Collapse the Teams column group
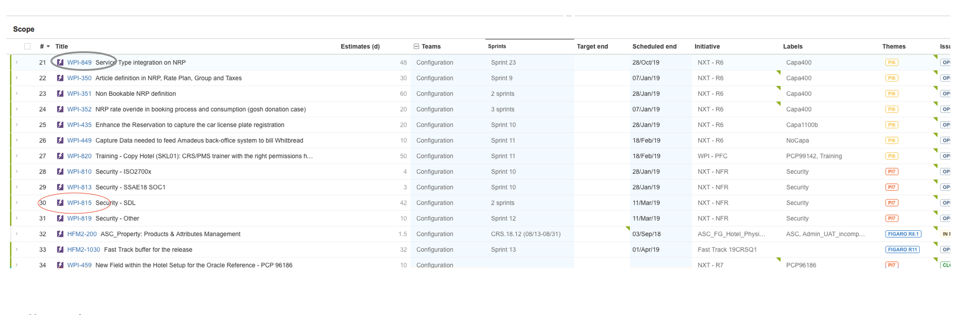 [x=416, y=46]
